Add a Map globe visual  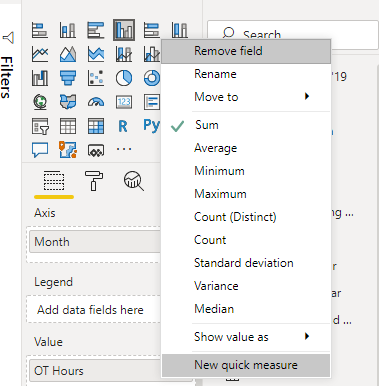(40, 102)
